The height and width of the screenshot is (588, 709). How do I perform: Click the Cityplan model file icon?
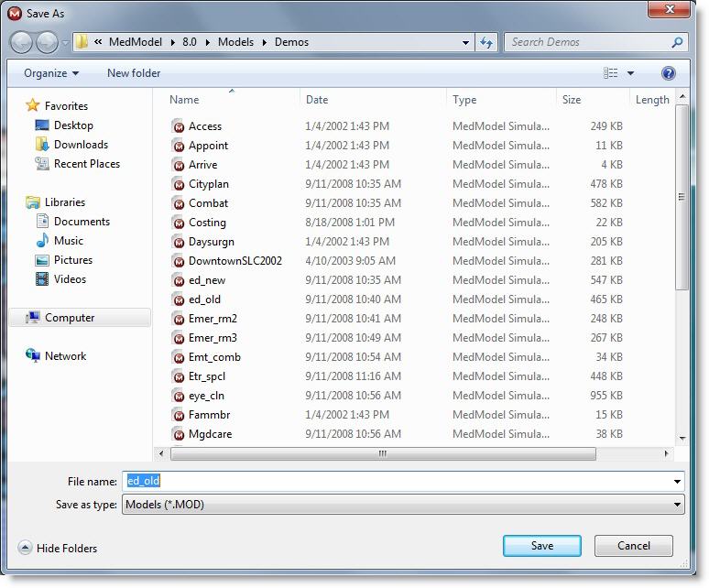[179, 184]
